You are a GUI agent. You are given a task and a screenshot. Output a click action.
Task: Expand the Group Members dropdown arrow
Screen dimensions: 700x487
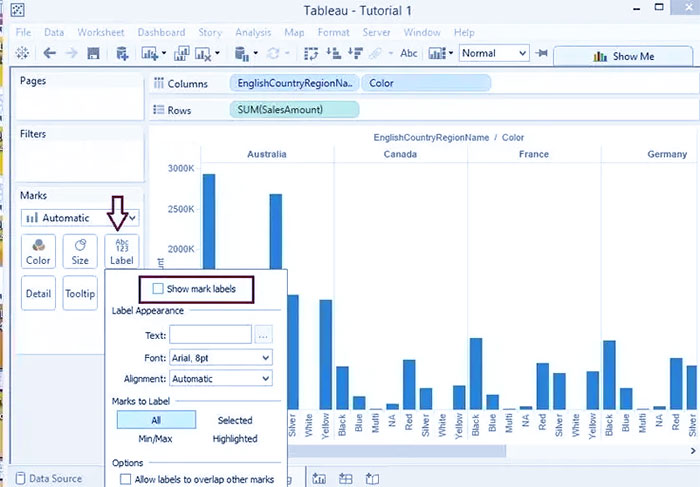click(391, 53)
